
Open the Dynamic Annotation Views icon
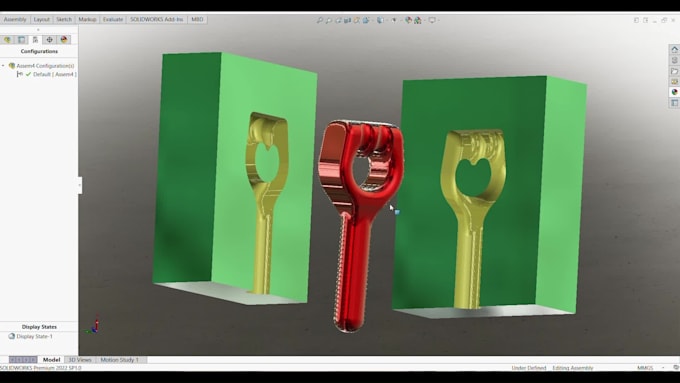(356, 20)
